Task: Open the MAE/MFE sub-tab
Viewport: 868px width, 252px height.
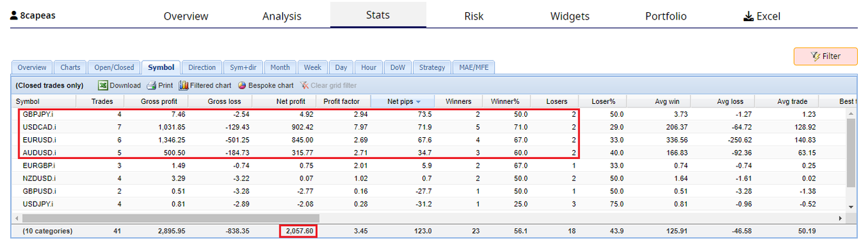Action: (474, 67)
